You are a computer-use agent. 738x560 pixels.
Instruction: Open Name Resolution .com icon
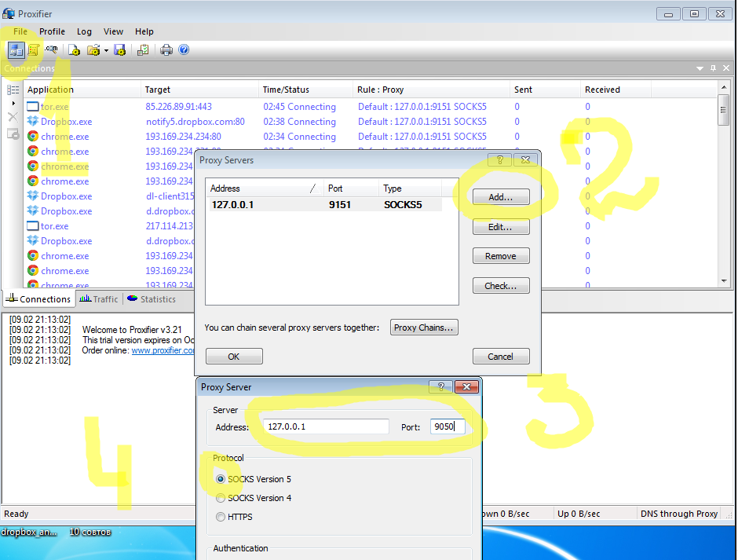click(x=51, y=50)
